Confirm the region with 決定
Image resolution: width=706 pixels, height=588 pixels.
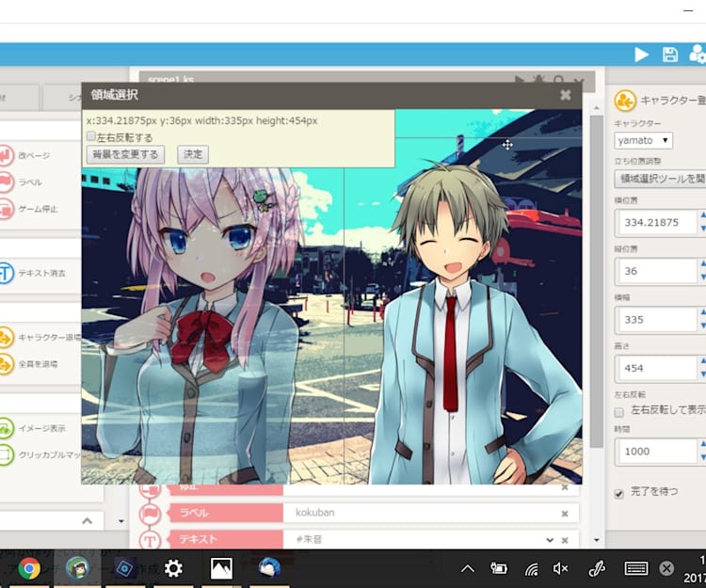(193, 154)
